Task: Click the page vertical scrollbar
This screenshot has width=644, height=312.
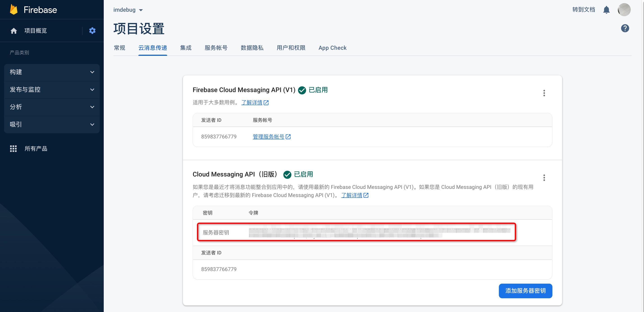Action: (x=642, y=156)
